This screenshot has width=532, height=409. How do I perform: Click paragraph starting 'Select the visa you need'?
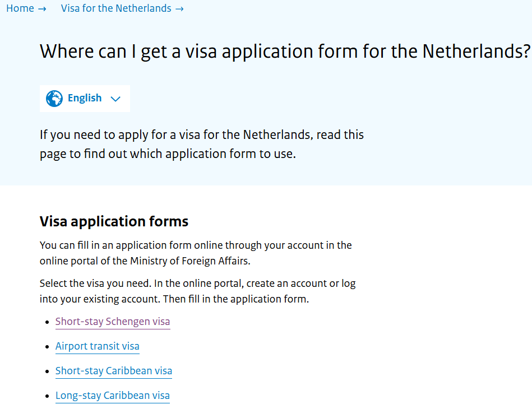197,291
